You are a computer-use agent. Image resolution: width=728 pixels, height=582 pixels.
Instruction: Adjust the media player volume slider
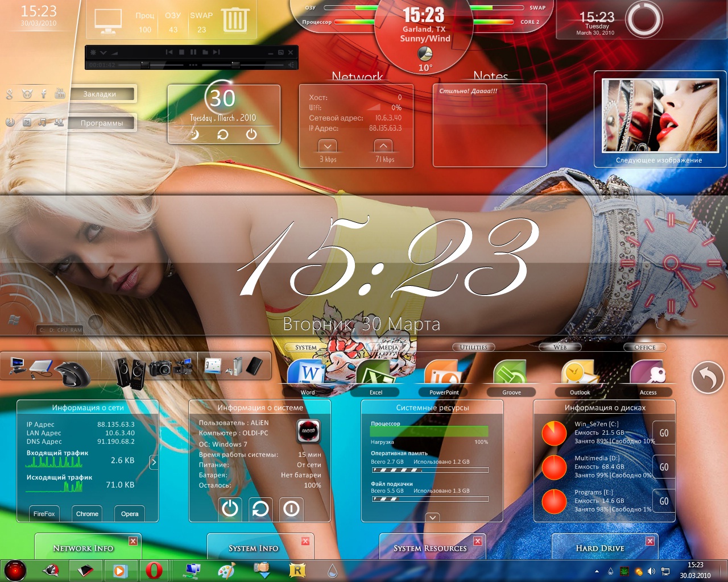point(243,65)
